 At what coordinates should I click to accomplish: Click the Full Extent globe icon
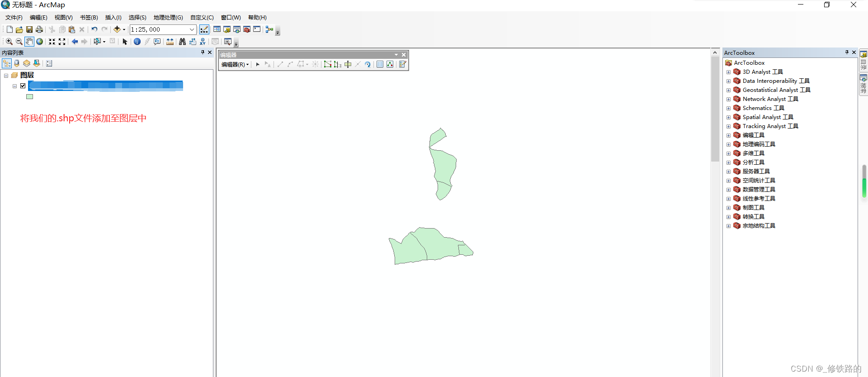point(39,42)
